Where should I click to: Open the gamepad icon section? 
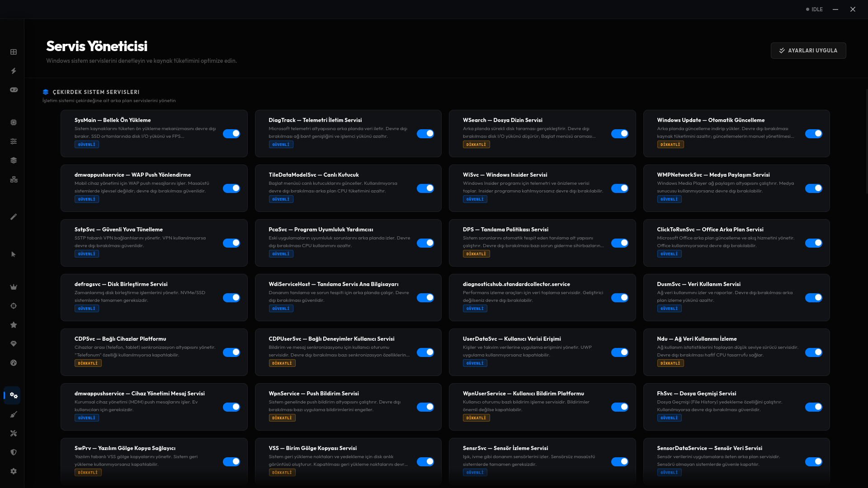(14, 90)
